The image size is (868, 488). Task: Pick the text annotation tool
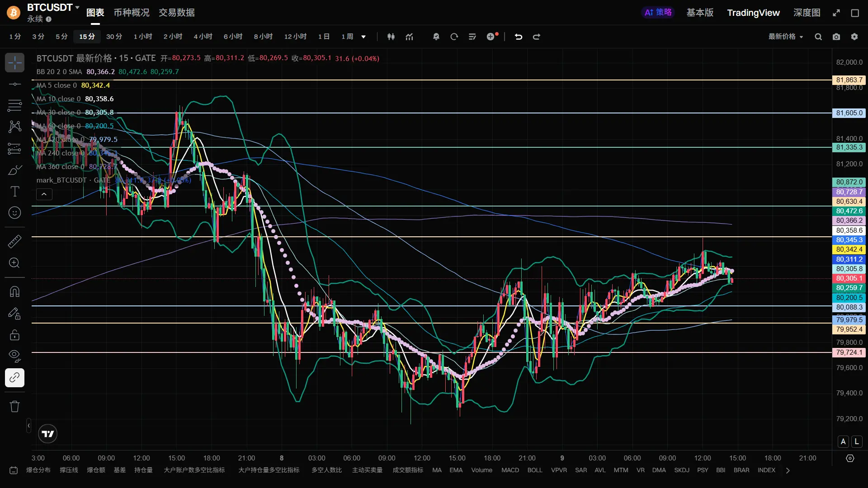tap(14, 192)
